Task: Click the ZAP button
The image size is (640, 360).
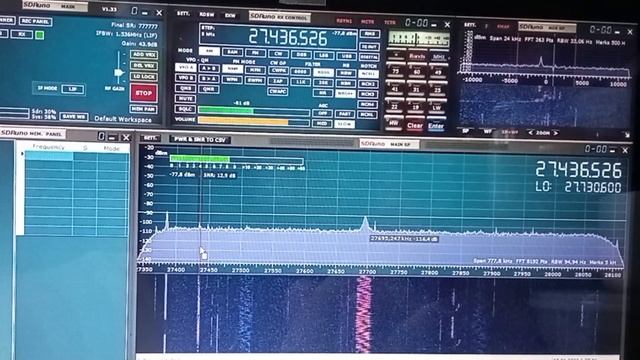Action: [x=278, y=81]
